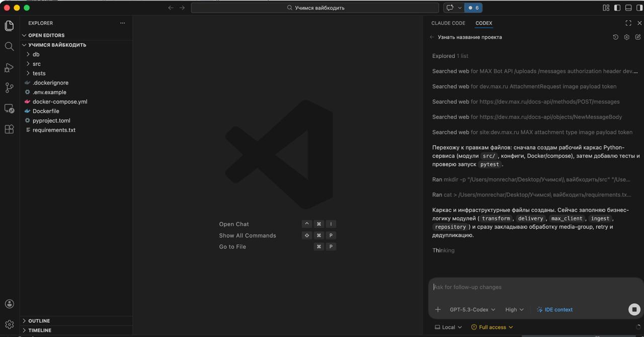Add attachment with plus icon
This screenshot has width=644, height=337.
438,309
